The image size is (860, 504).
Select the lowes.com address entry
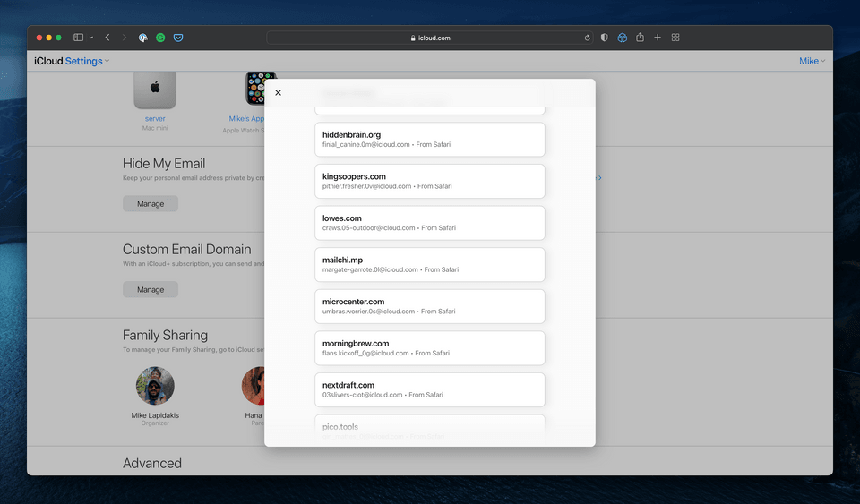pyautogui.click(x=430, y=223)
